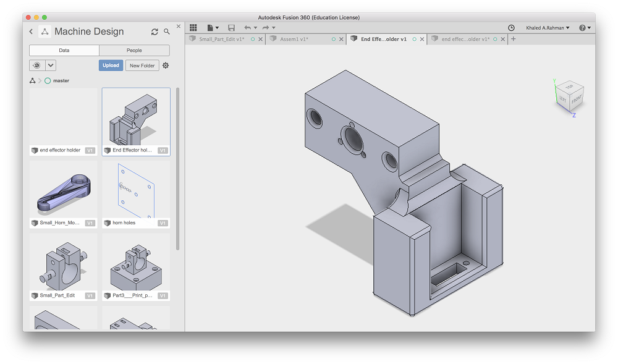Image resolution: width=618 pixels, height=364 pixels.
Task: Open the help menu
Action: (585, 28)
